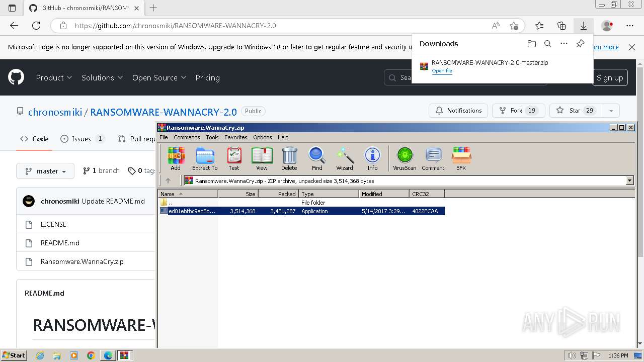The width and height of the screenshot is (644, 362).
Task: Select the ed01ebfbc9eb5b... application row
Action: (x=301, y=211)
